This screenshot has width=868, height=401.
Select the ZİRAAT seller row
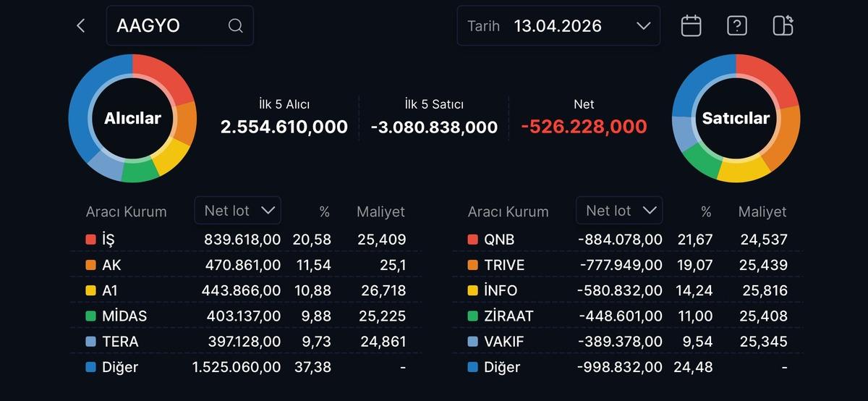[627, 316]
